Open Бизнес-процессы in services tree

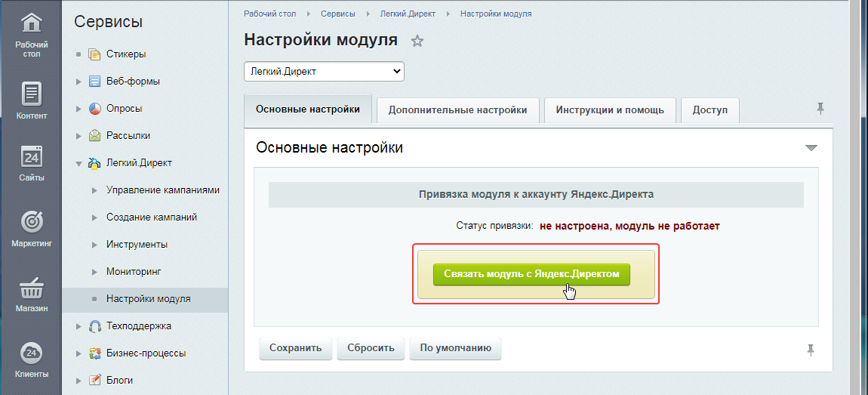coord(146,353)
